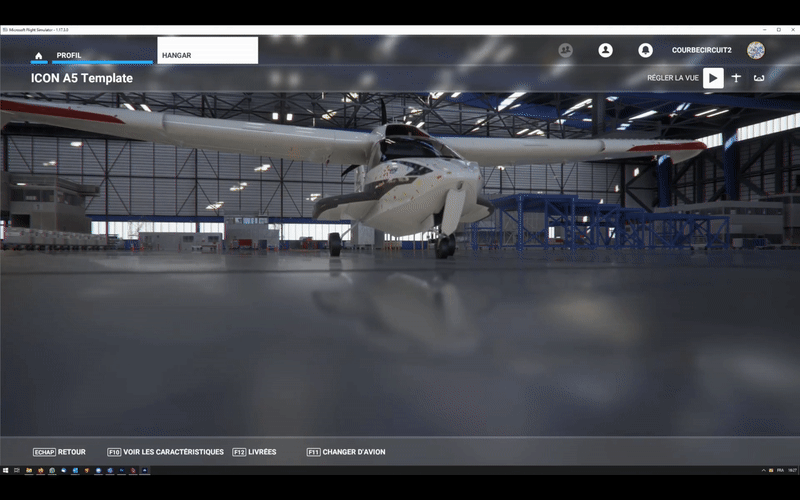The image size is (800, 500).
Task: Open the multiplayer friends group icon
Action: 565,50
